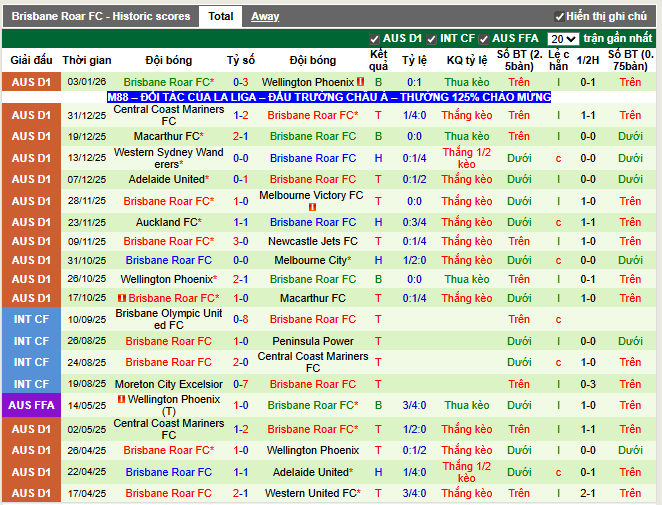Image resolution: width=662 pixels, height=505 pixels.
Task: Click the 1/2H column header
Action: click(588, 60)
